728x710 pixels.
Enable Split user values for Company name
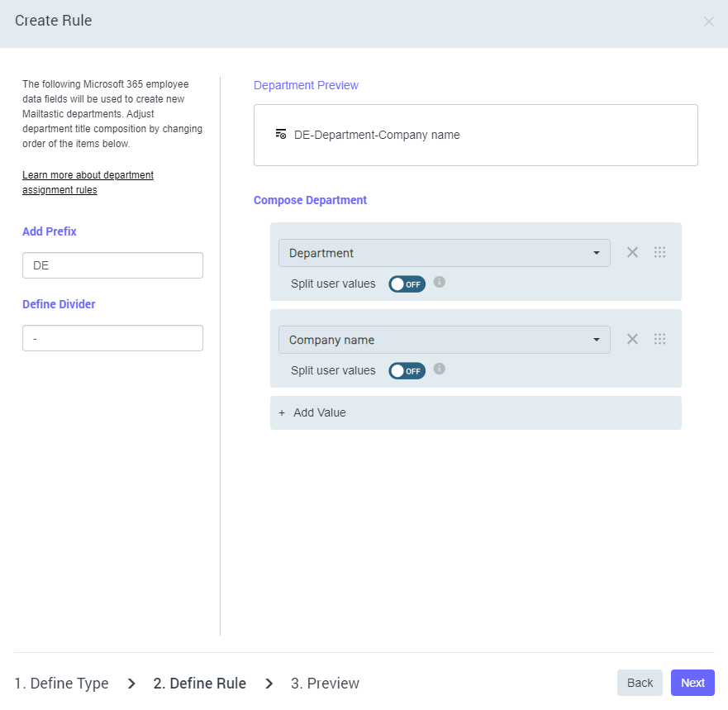point(407,371)
